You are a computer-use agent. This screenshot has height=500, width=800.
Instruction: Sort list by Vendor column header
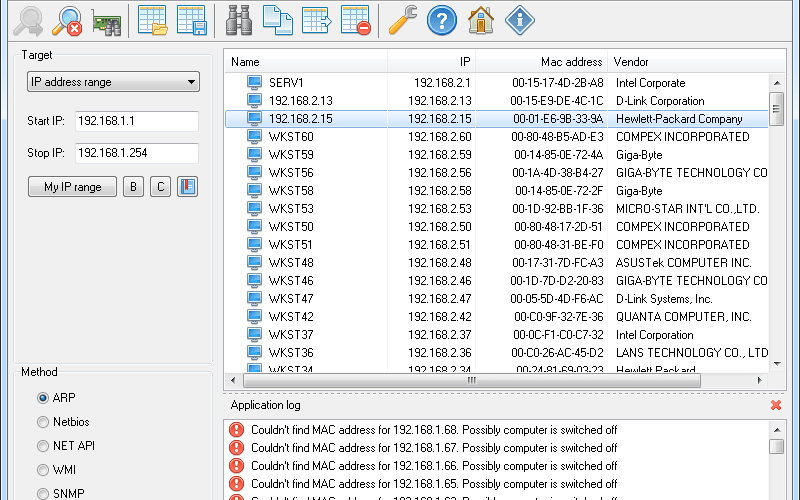click(696, 62)
